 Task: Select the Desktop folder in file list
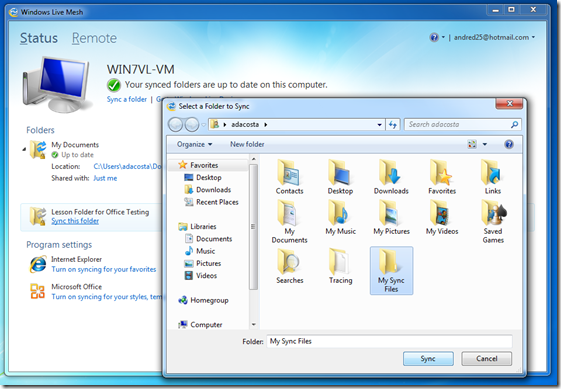pos(340,177)
